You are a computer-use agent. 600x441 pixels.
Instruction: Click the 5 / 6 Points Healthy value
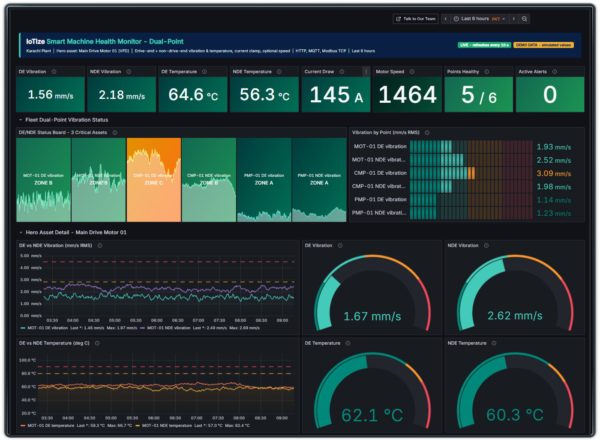click(479, 95)
